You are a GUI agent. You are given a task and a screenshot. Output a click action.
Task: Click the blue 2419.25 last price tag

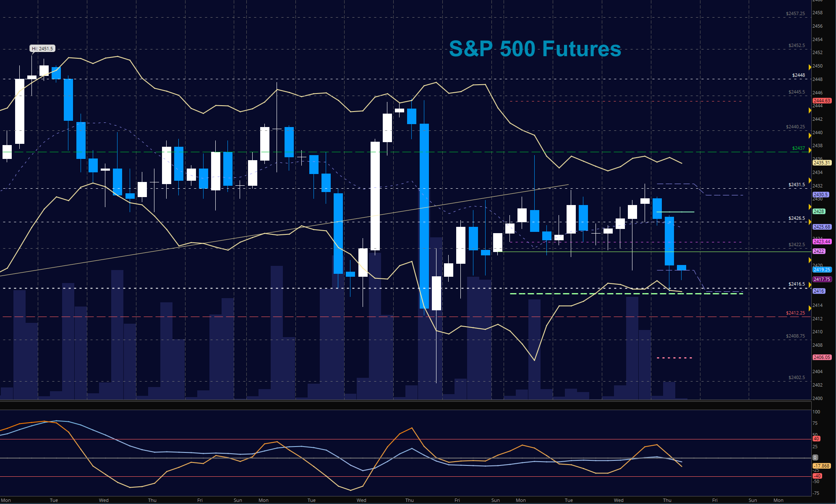[821, 270]
